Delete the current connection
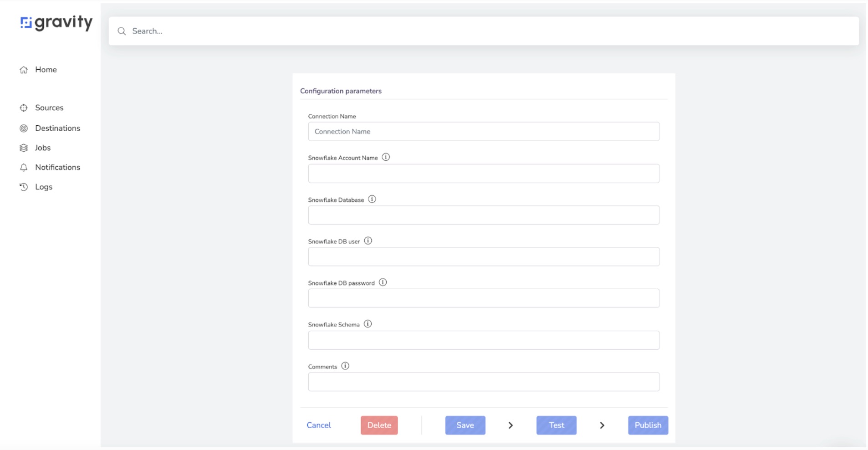This screenshot has height=450, width=868. click(x=379, y=425)
